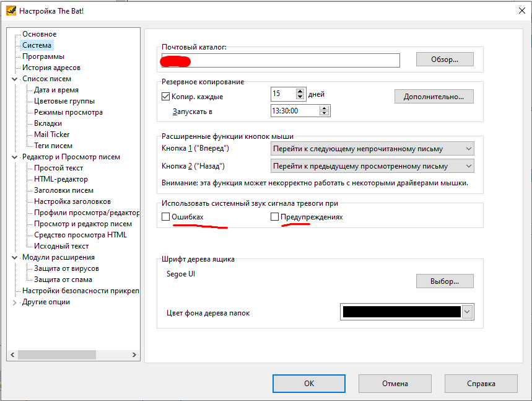Open Дата и время settings
This screenshot has height=401, width=532.
click(56, 90)
